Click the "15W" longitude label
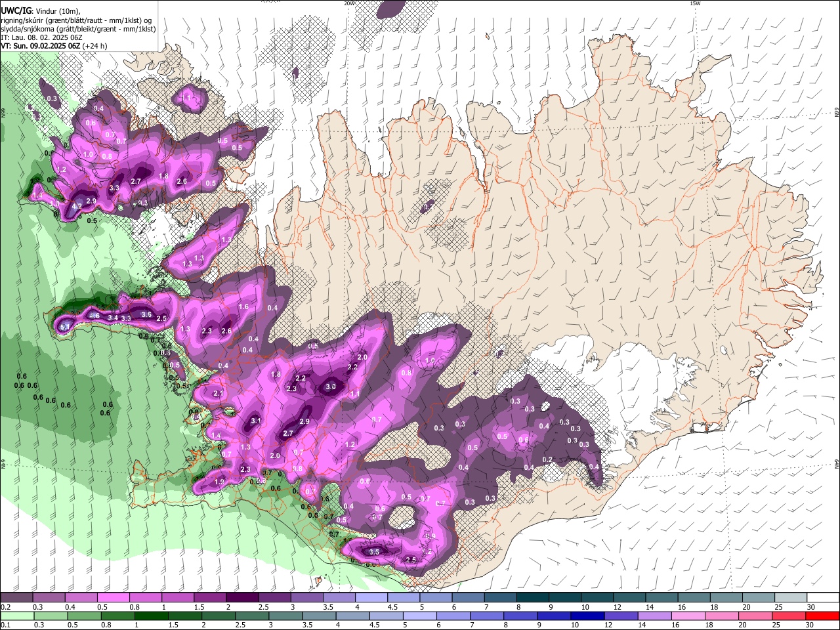This screenshot has width=840, height=630. pos(694,3)
